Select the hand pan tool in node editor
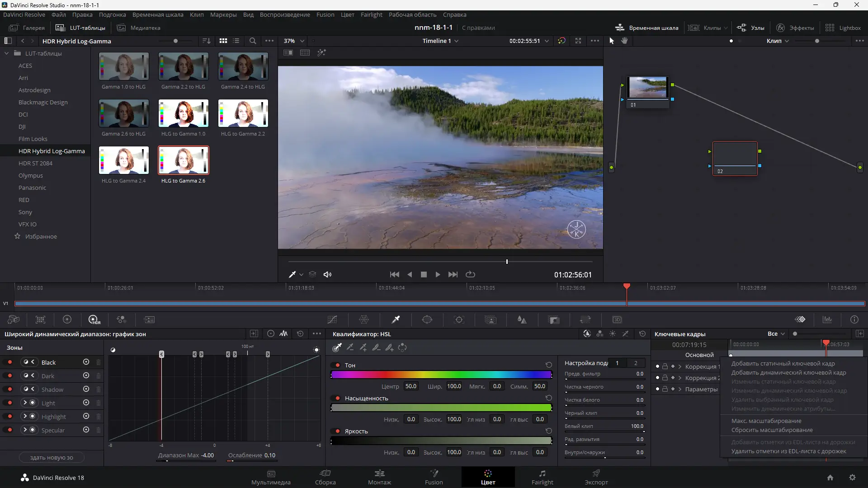Viewport: 868px width, 488px height. tap(624, 41)
